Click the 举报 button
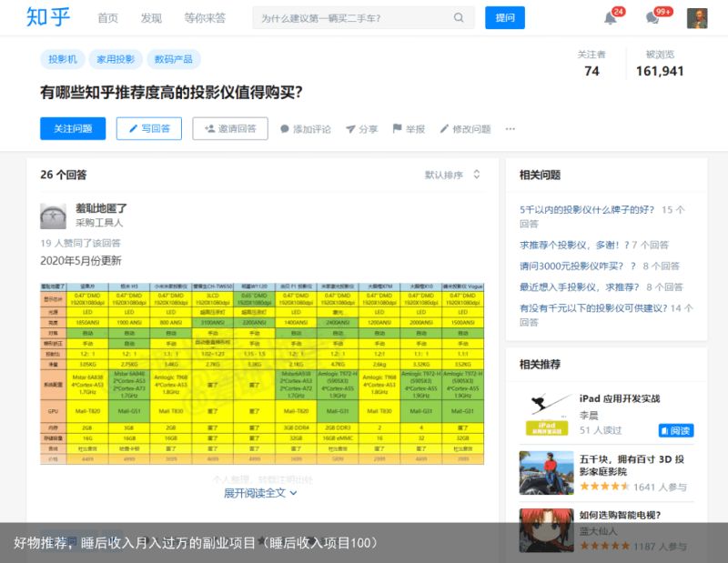 [x=409, y=129]
